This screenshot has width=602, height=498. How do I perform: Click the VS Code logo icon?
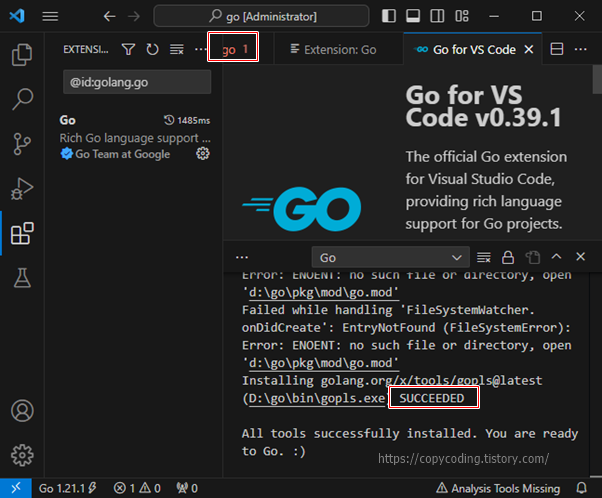tap(17, 16)
